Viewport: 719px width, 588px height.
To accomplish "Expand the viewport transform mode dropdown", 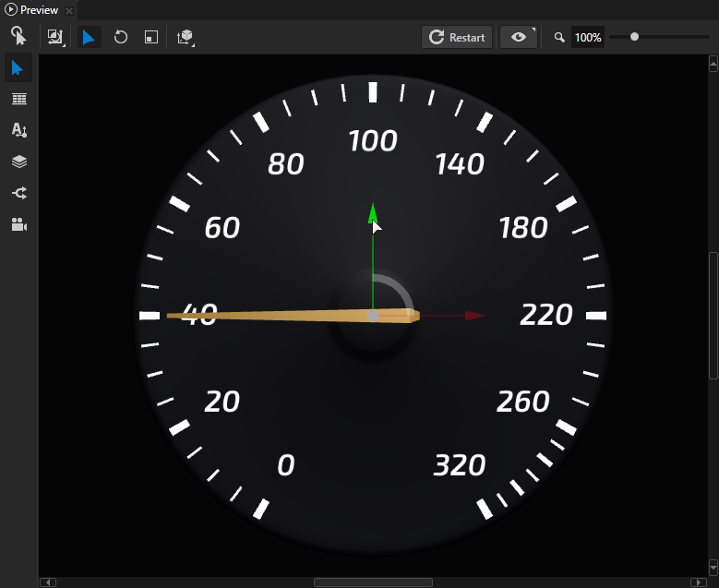I will click(56, 37).
